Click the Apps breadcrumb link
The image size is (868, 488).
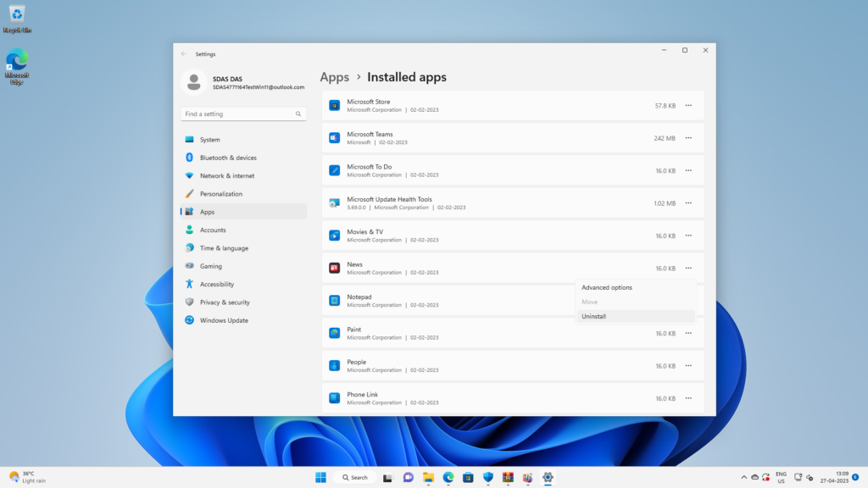[x=334, y=77]
